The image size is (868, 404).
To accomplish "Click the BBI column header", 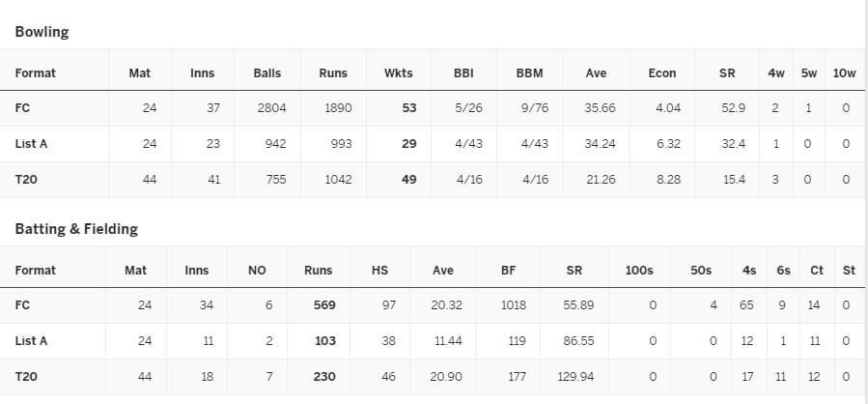I will click(x=463, y=73).
